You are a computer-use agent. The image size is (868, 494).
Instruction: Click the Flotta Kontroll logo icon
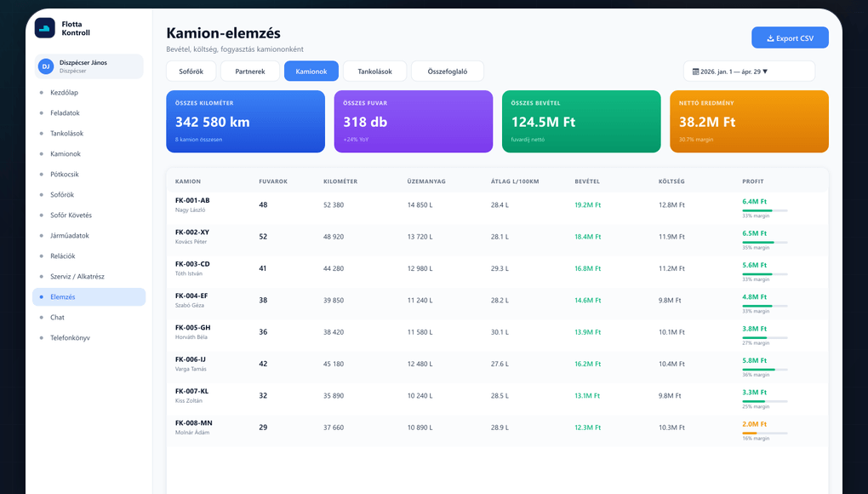pos(45,28)
